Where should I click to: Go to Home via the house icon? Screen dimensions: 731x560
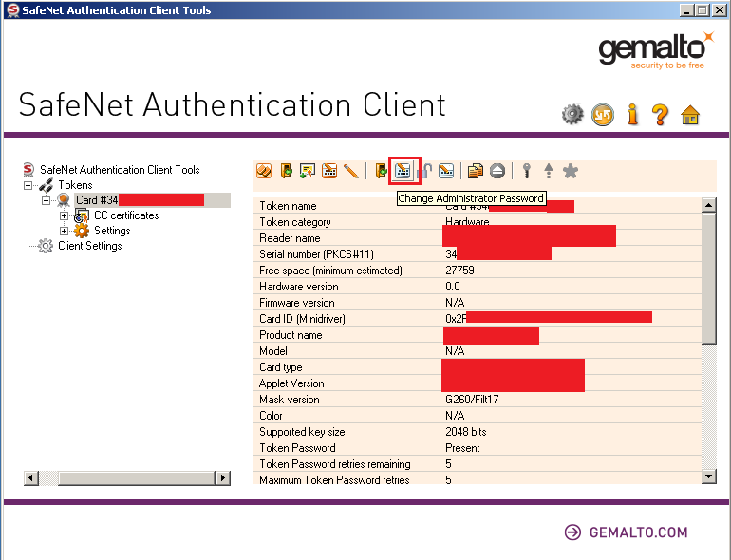click(x=690, y=116)
